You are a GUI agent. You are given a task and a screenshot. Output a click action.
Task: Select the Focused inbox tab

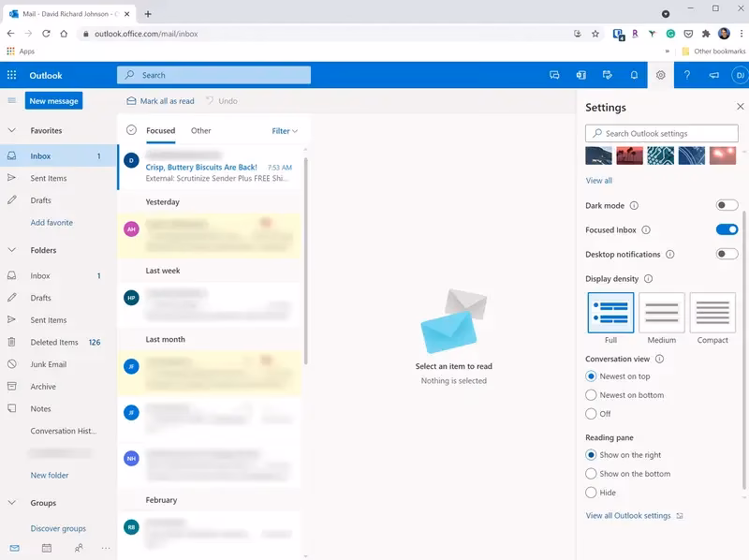(x=160, y=130)
